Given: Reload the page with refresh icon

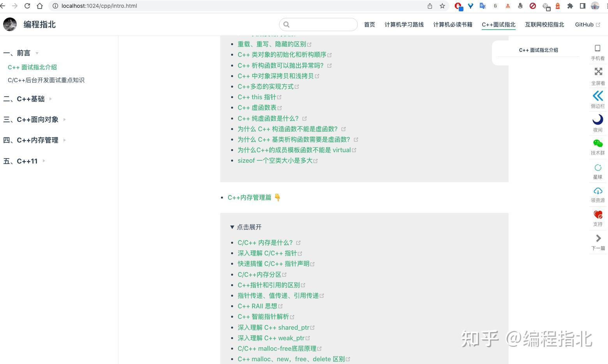Looking at the screenshot, I should 27,6.
